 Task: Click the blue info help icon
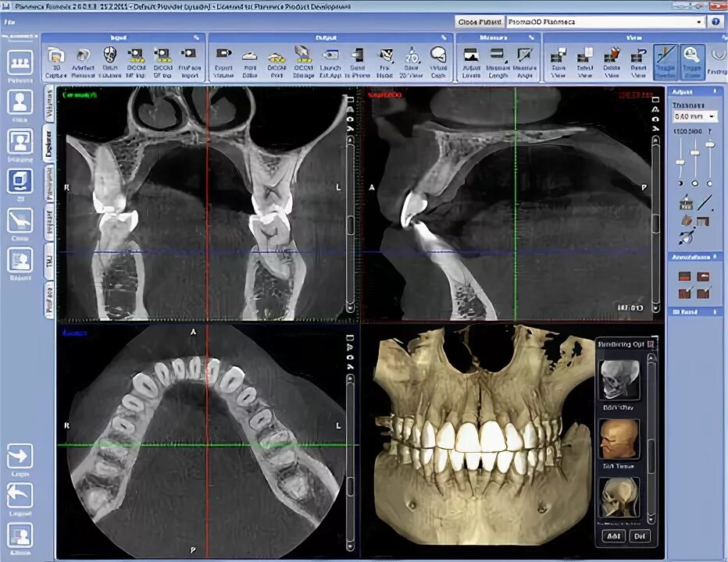coord(716,21)
